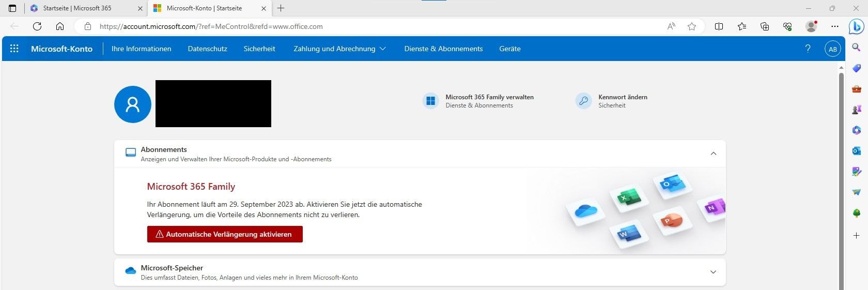
Task: Go to the Sicherheit section
Action: [259, 49]
